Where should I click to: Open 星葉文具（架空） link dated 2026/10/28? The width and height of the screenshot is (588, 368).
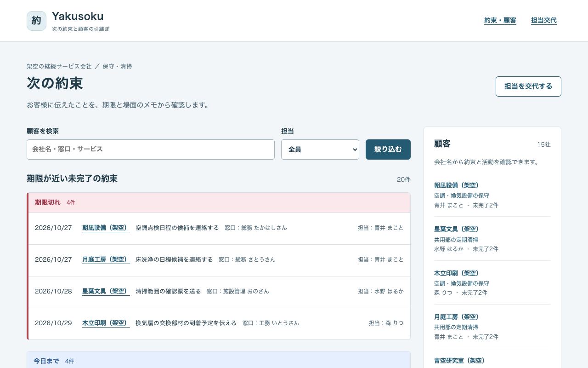coord(106,291)
